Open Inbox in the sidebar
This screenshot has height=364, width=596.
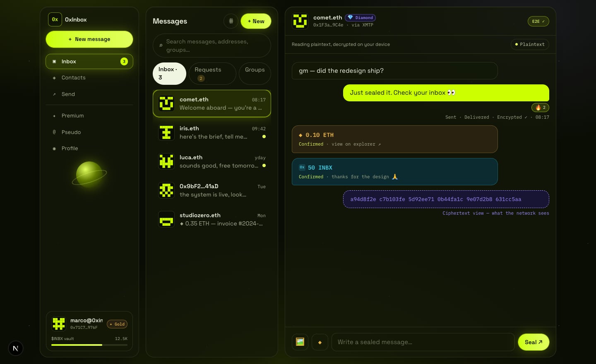tap(89, 61)
